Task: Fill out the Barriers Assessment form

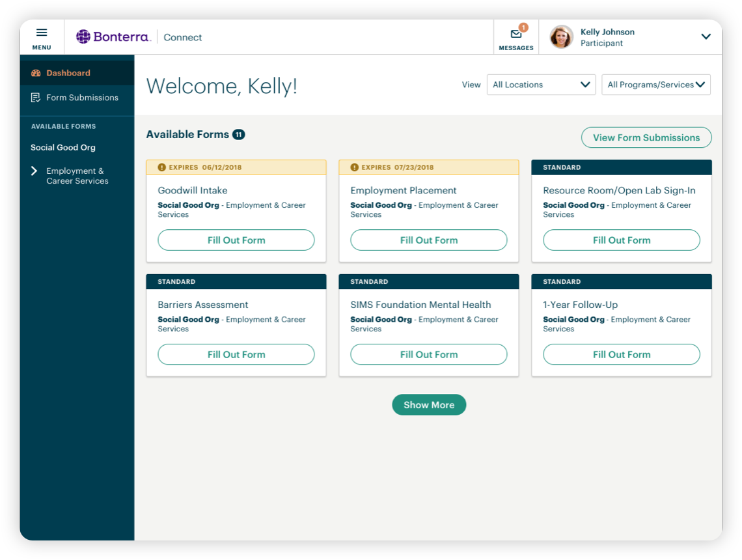Action: tap(236, 355)
